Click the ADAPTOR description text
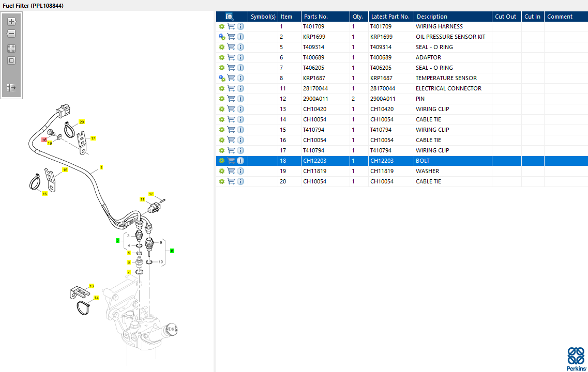 (x=428, y=57)
